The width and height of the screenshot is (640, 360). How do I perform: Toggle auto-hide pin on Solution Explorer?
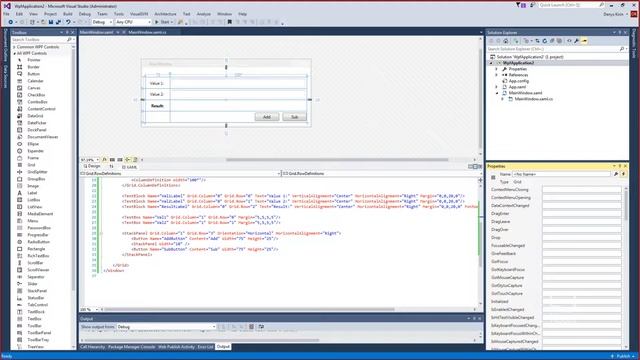pyautogui.click(x=620, y=32)
